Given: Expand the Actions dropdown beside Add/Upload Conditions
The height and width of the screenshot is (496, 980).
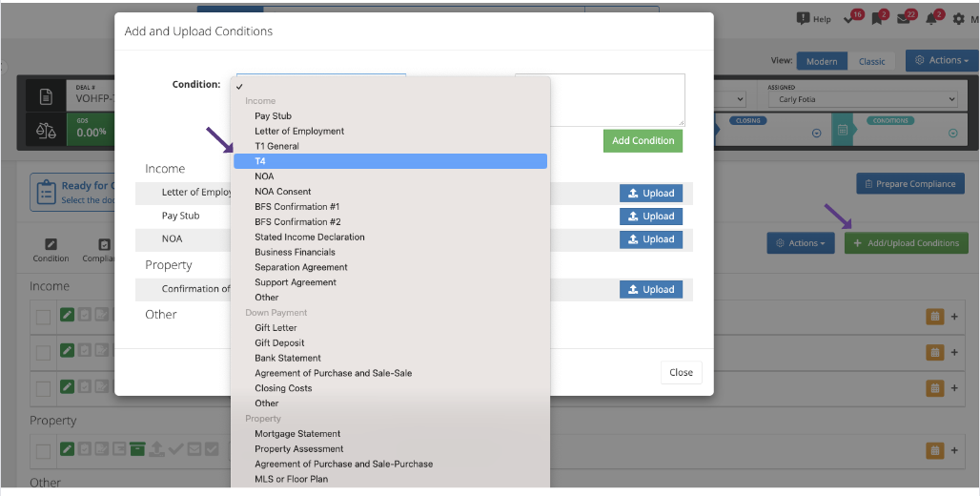Looking at the screenshot, I should pyautogui.click(x=801, y=243).
